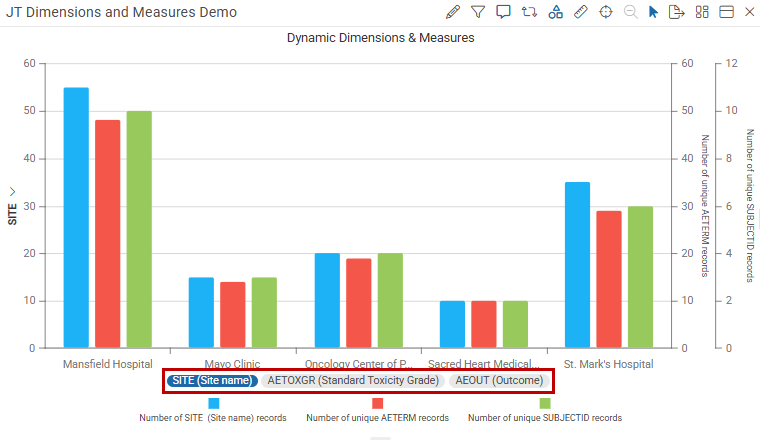Click the swap axes arrows icon

pyautogui.click(x=529, y=12)
